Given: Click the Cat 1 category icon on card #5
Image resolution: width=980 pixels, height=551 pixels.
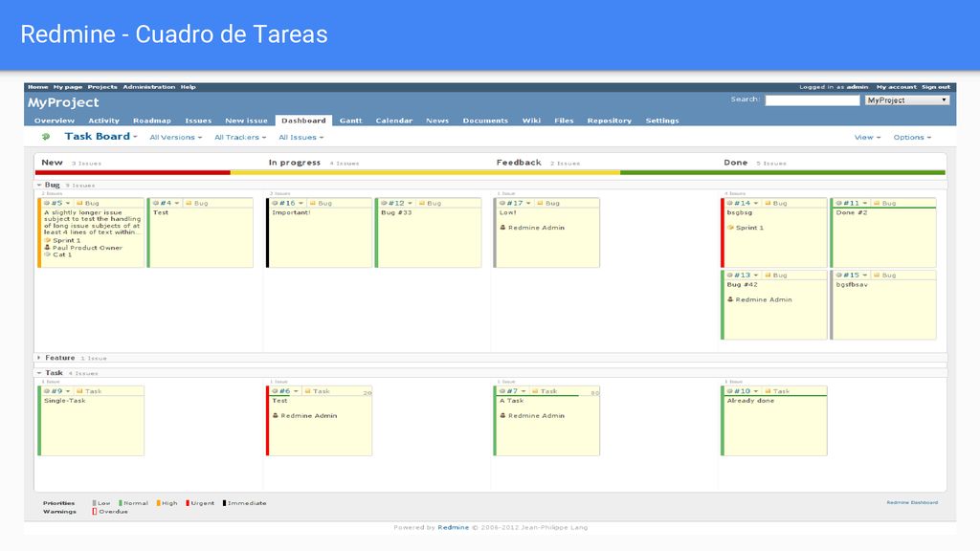Looking at the screenshot, I should 48,254.
